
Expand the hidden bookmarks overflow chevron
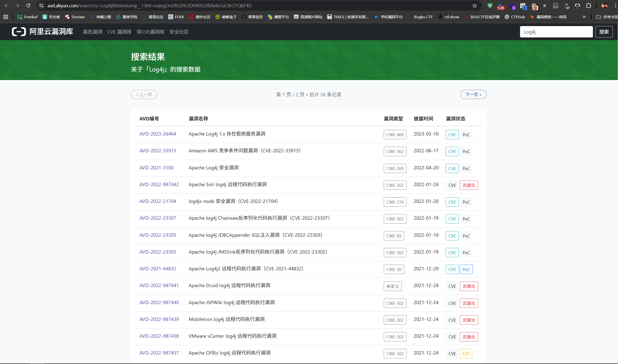[x=584, y=17]
